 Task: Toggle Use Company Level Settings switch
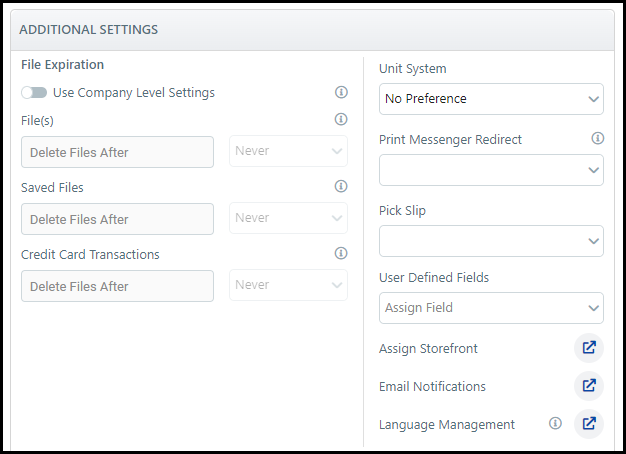[34, 93]
